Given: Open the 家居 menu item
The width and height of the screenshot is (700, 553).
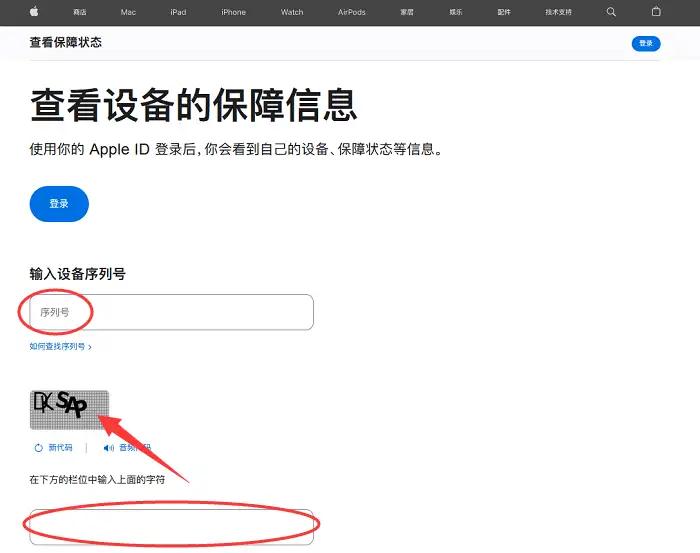Looking at the screenshot, I should [407, 12].
